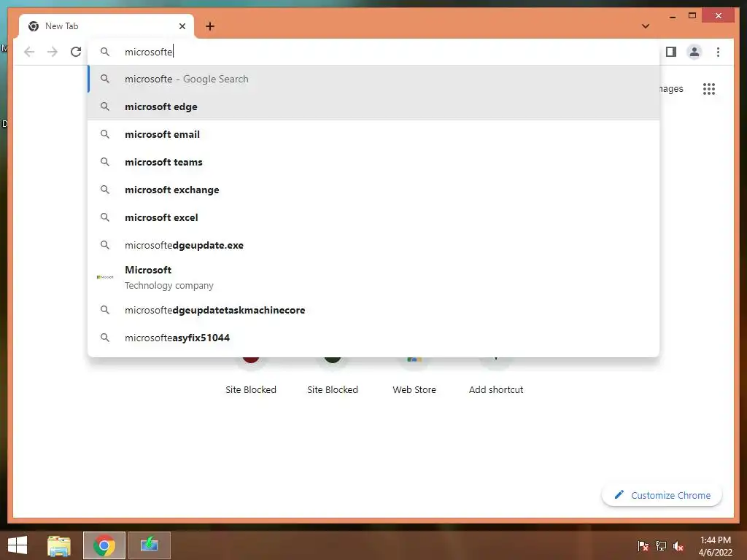The image size is (747, 560).
Task: Pick the 'microsoftedgeupdatetaskmachinecore' suggestion
Action: coord(373,310)
